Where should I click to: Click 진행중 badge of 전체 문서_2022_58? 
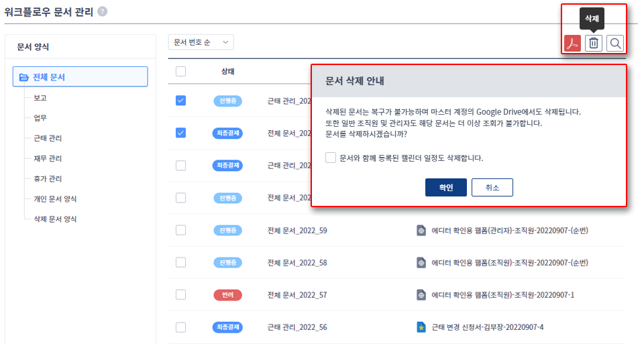[x=227, y=263]
